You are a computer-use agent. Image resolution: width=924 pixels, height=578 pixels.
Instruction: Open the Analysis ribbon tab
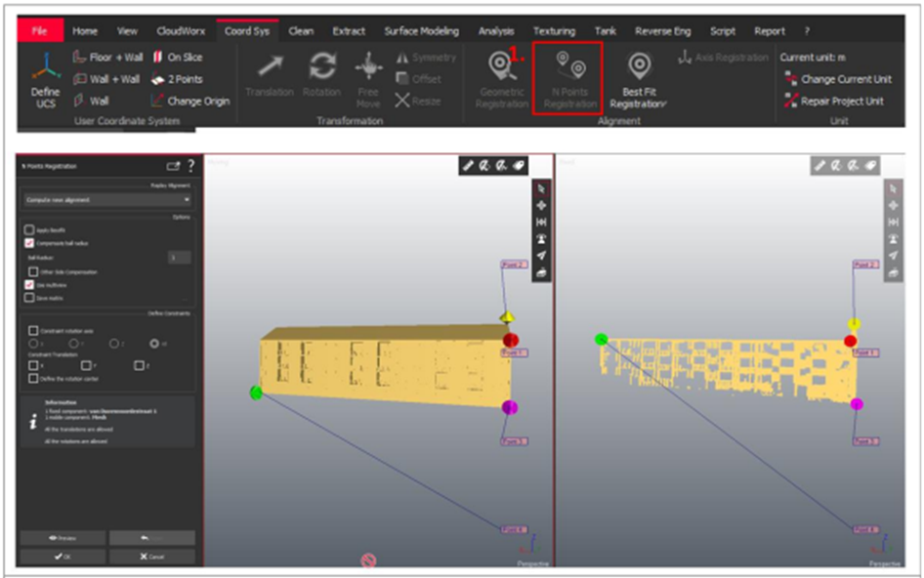tap(496, 31)
